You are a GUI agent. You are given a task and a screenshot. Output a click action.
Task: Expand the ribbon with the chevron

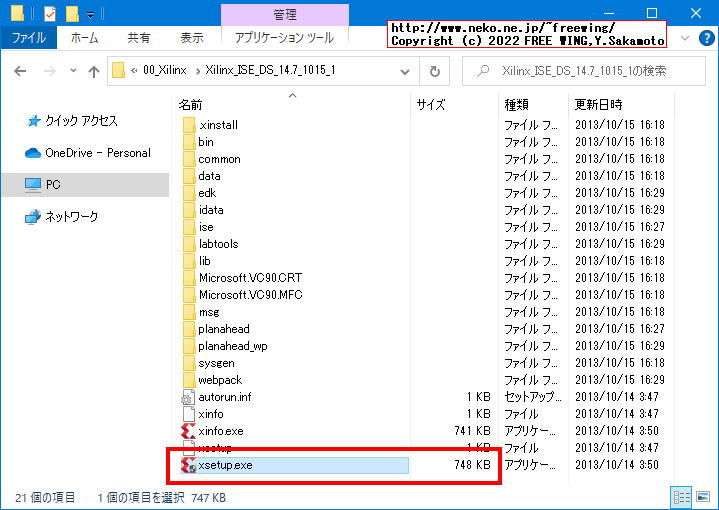(685, 38)
